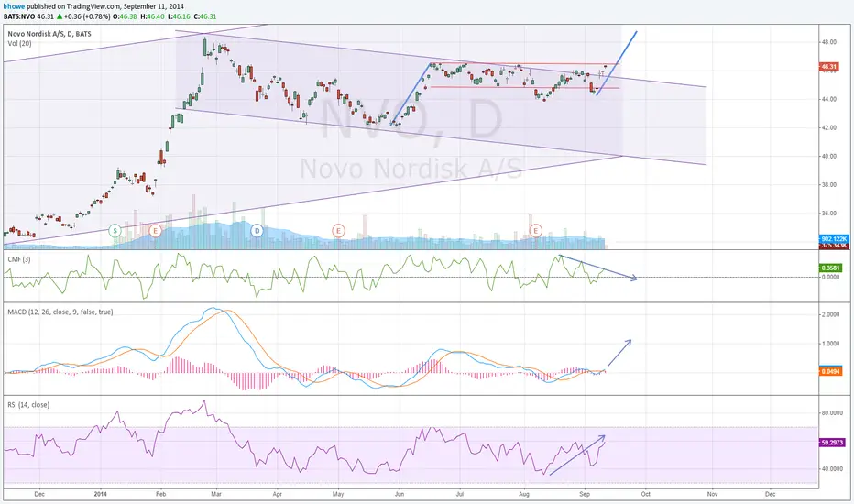Click the Oct time axis label
Viewport: 854px width, 504px height.
[x=646, y=495]
